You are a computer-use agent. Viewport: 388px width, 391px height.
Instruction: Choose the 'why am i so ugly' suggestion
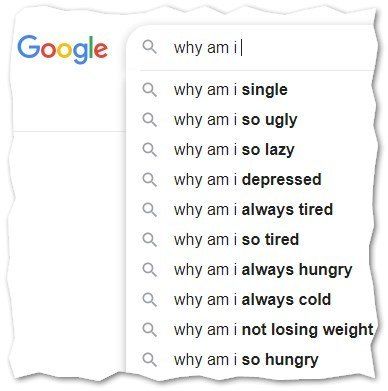[252, 120]
